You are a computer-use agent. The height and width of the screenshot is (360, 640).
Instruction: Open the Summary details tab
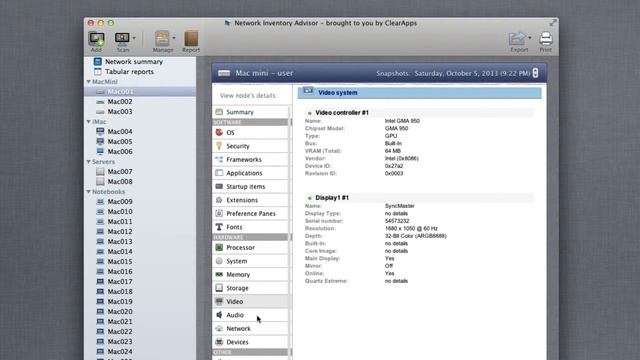(x=250, y=112)
